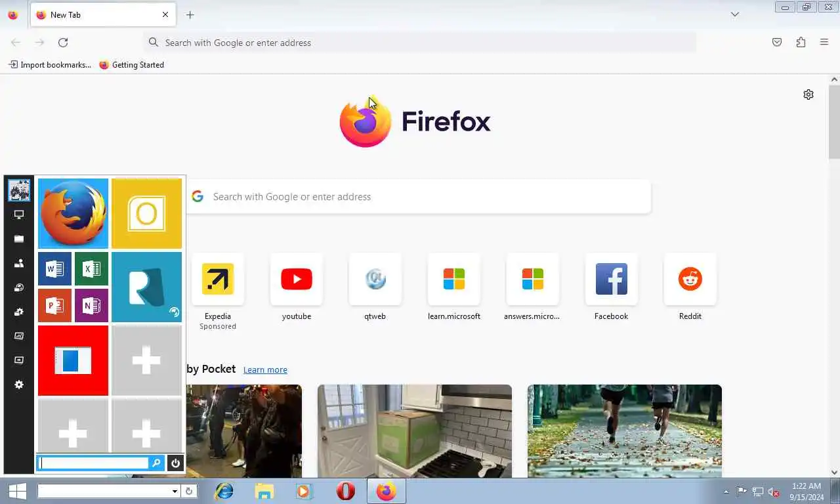Open the youtube shortcut tile
This screenshot has width=840, height=504.
tap(297, 280)
